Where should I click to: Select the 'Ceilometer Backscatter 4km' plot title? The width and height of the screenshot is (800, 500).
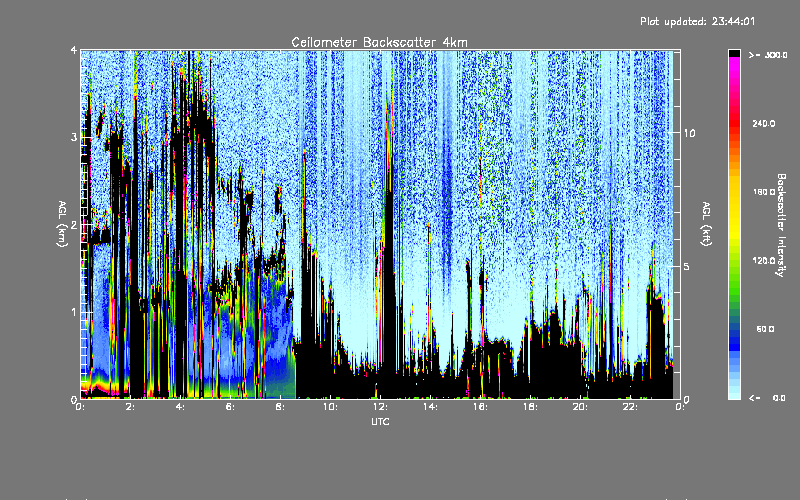coord(379,42)
